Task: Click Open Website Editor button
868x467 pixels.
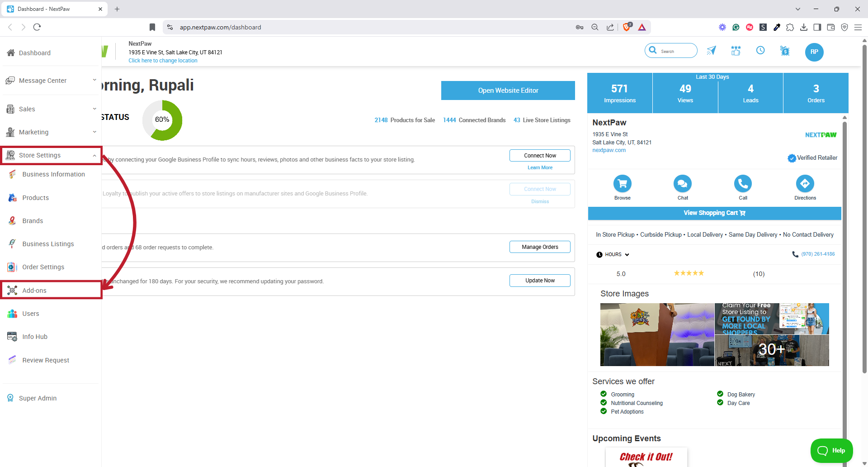Action: [508, 91]
